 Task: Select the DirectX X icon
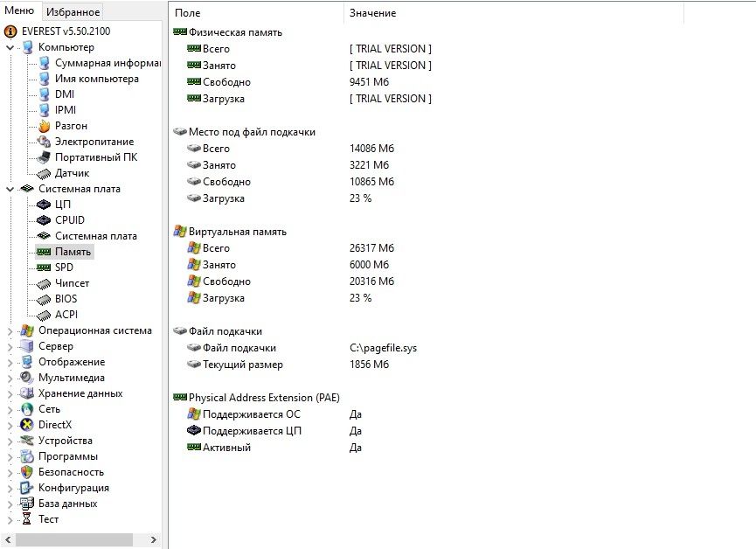point(27,425)
